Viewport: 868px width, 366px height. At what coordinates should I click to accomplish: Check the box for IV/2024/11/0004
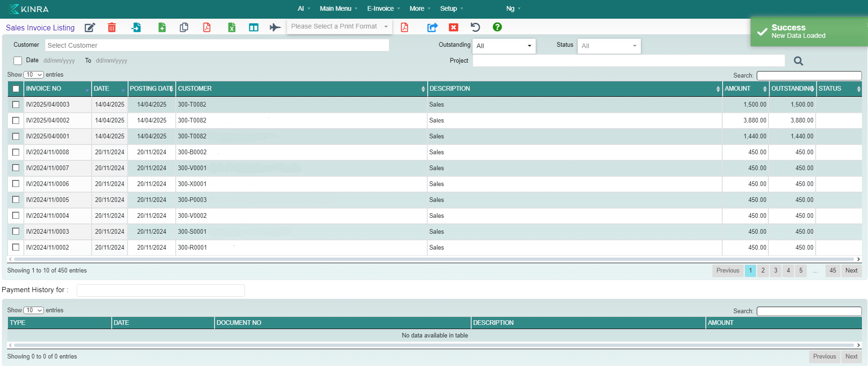(16, 215)
